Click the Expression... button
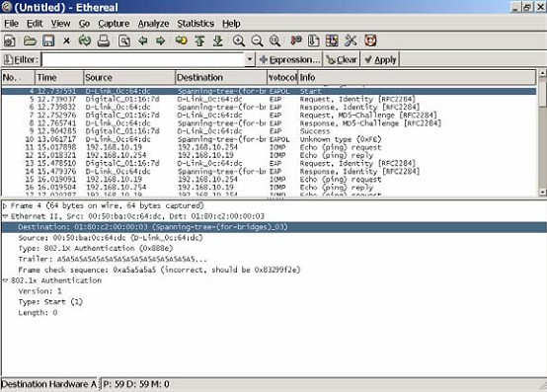This screenshot has height=392, width=547. 289,59
